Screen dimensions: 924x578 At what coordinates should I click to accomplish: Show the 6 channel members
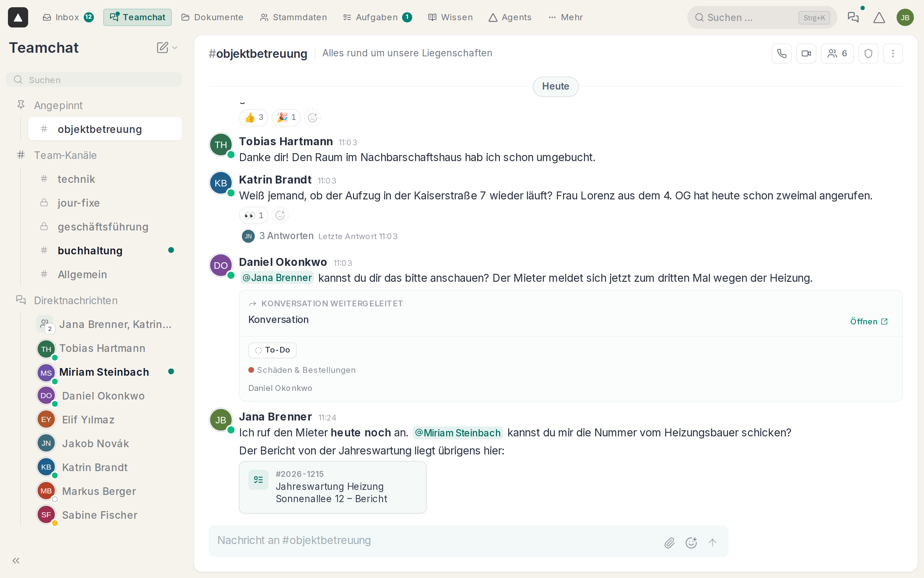(x=837, y=53)
